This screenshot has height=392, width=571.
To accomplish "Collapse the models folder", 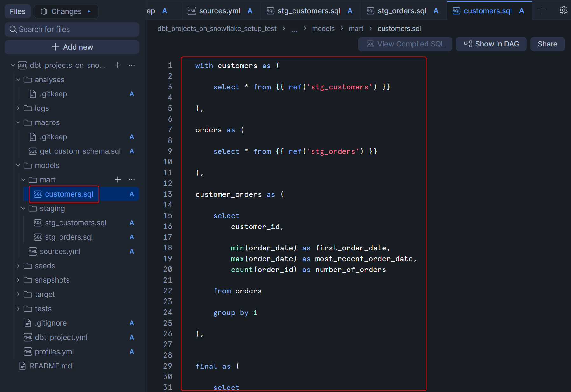I will (x=18, y=165).
